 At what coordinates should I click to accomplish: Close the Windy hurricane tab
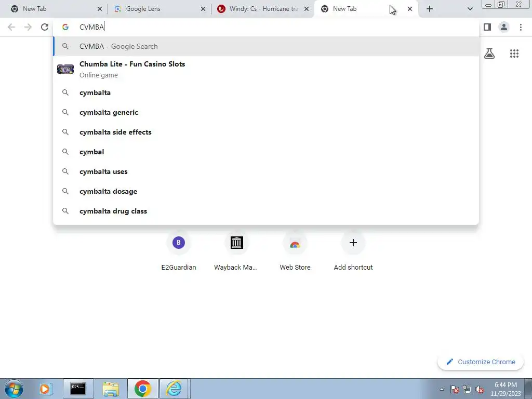[x=307, y=9]
